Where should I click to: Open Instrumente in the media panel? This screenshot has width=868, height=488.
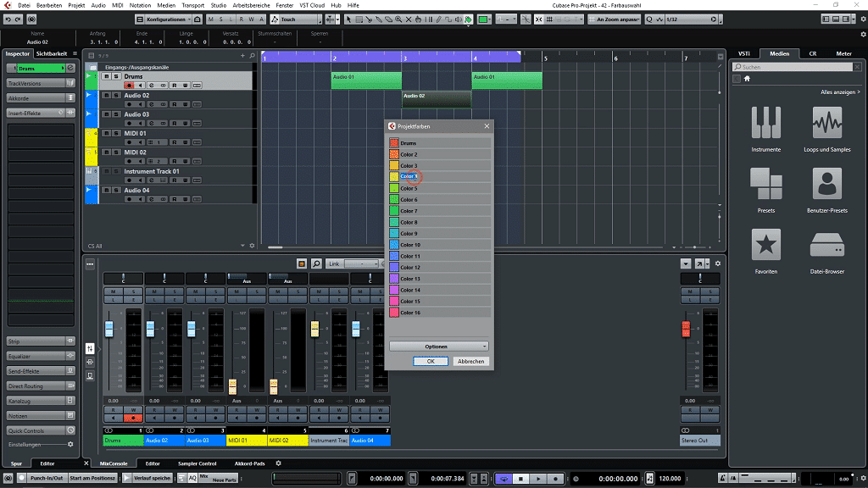coord(766,129)
